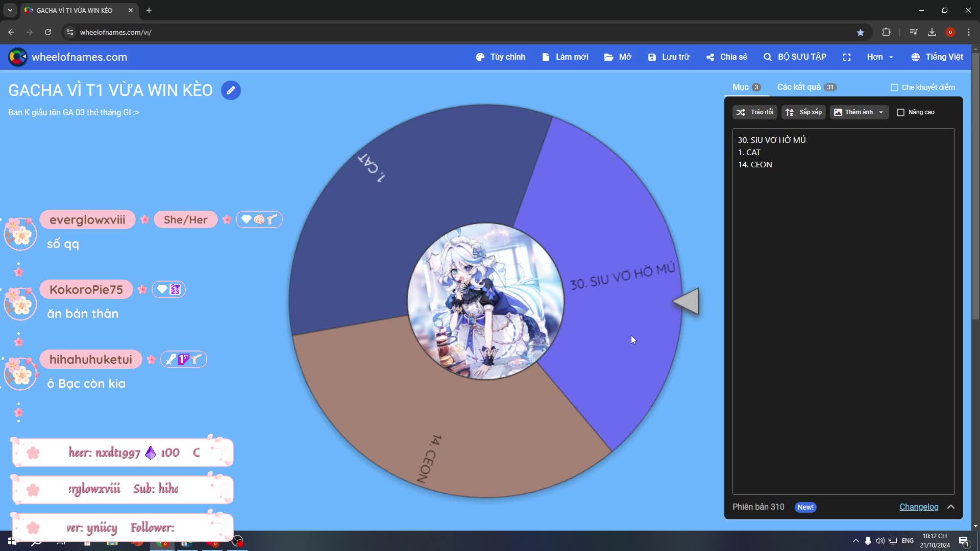Close the GACHA browser tab
This screenshot has height=551, width=980.
point(130,10)
